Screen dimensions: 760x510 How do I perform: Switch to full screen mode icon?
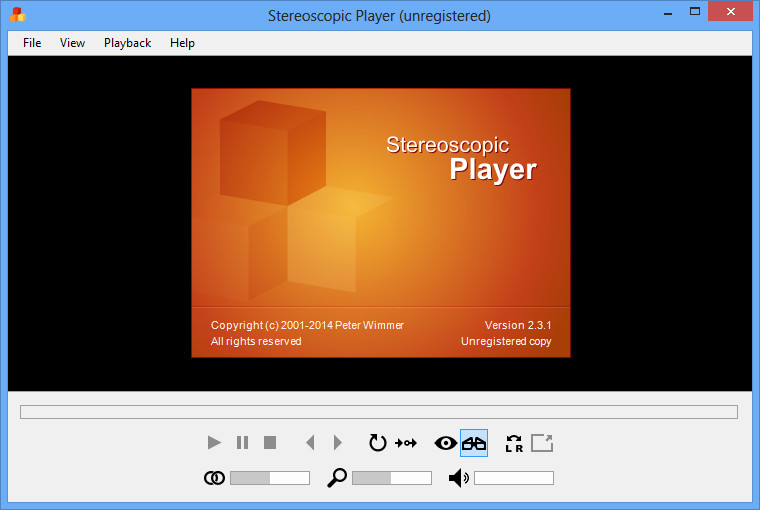click(x=542, y=443)
